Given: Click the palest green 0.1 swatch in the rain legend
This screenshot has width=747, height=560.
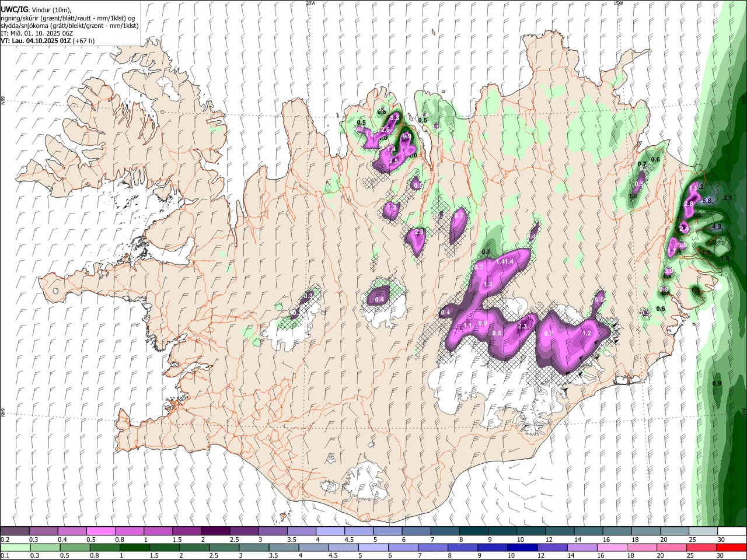Looking at the screenshot, I should [x=15, y=547].
